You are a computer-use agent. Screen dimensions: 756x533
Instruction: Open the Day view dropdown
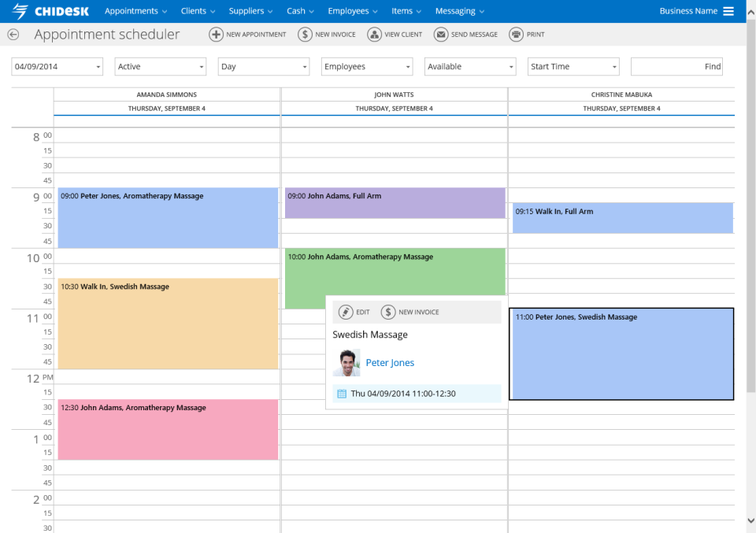click(x=263, y=66)
